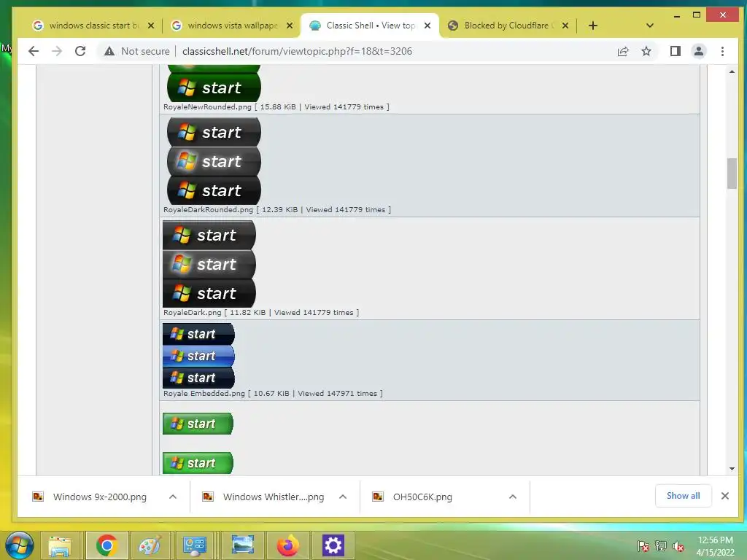Click the RoyaleNewRounded.png caption text
Image resolution: width=747 pixels, height=560 pixels.
[276, 106]
